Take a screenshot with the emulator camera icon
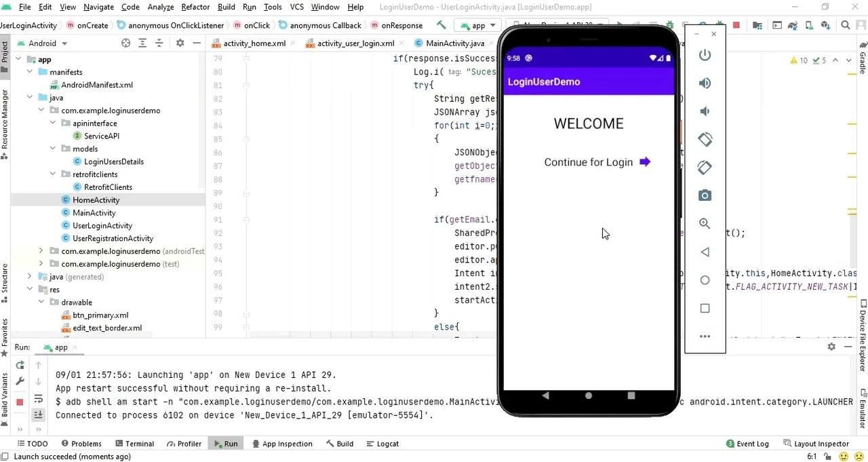Screen dimensions: 868x462 [705, 195]
